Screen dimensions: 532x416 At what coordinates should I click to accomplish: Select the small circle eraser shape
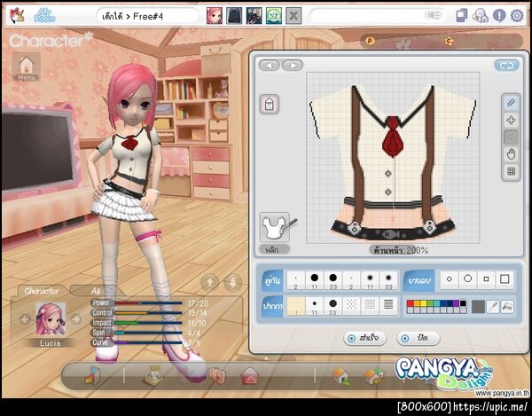[x=450, y=279]
